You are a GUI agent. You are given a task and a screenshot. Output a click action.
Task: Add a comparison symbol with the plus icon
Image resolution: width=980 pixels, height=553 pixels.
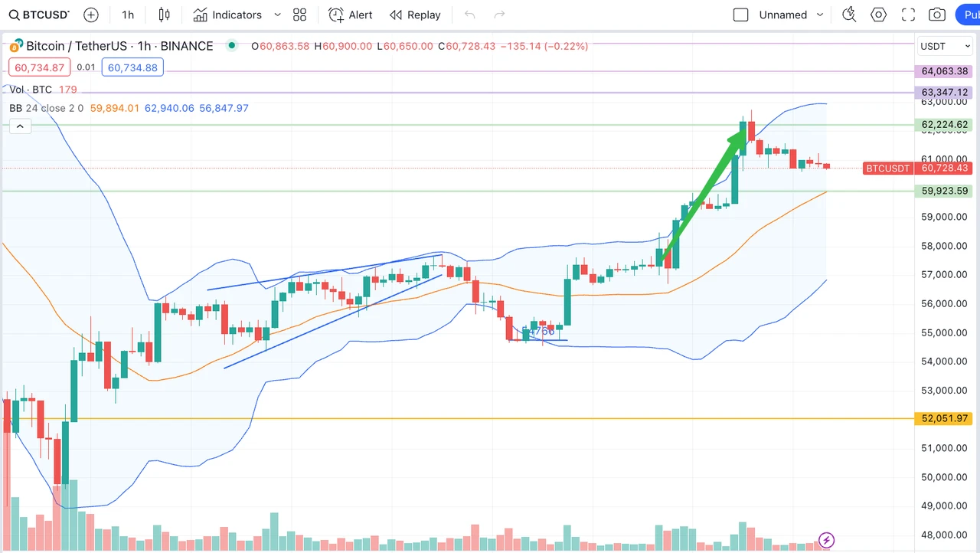90,15
